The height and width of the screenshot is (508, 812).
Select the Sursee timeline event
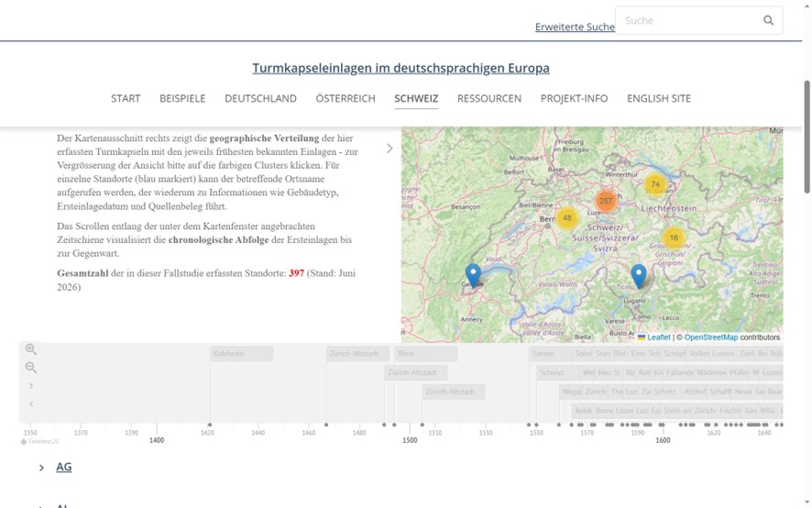[x=551, y=354]
